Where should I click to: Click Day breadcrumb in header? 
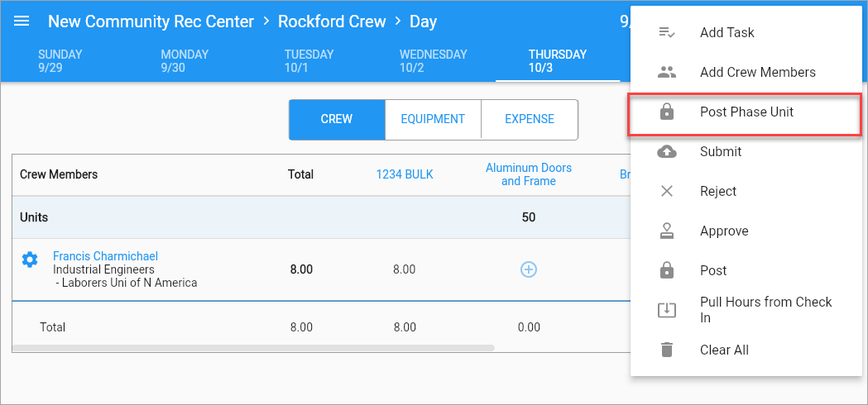[x=423, y=22]
